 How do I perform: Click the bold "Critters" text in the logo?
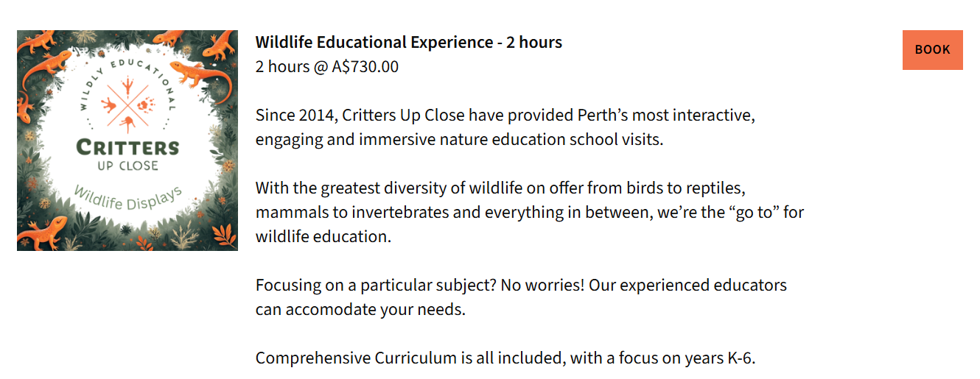click(127, 147)
